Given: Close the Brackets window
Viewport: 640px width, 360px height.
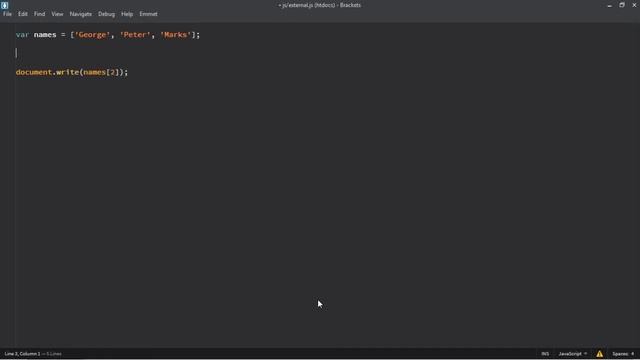Looking at the screenshot, I should tap(634, 5).
